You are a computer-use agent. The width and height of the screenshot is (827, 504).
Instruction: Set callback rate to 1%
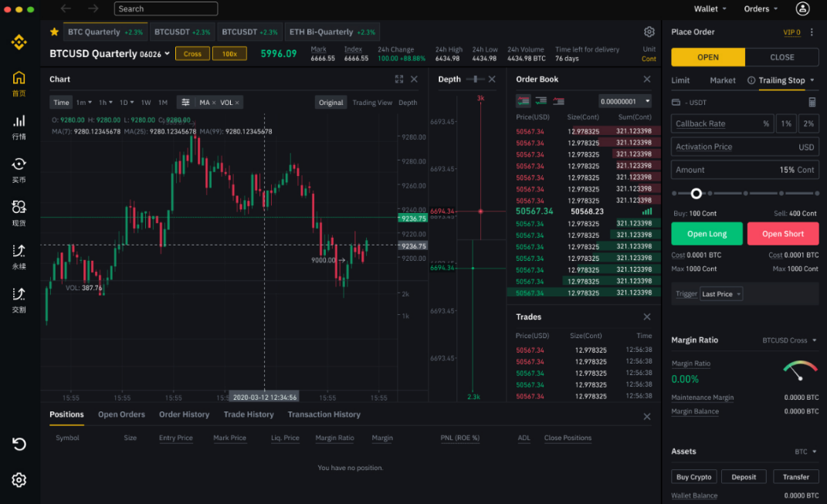click(786, 123)
